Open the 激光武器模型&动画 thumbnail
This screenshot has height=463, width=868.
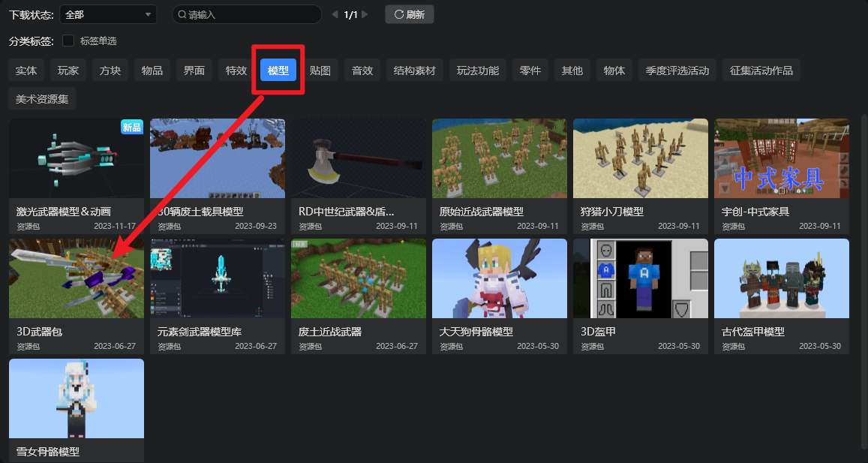77,158
